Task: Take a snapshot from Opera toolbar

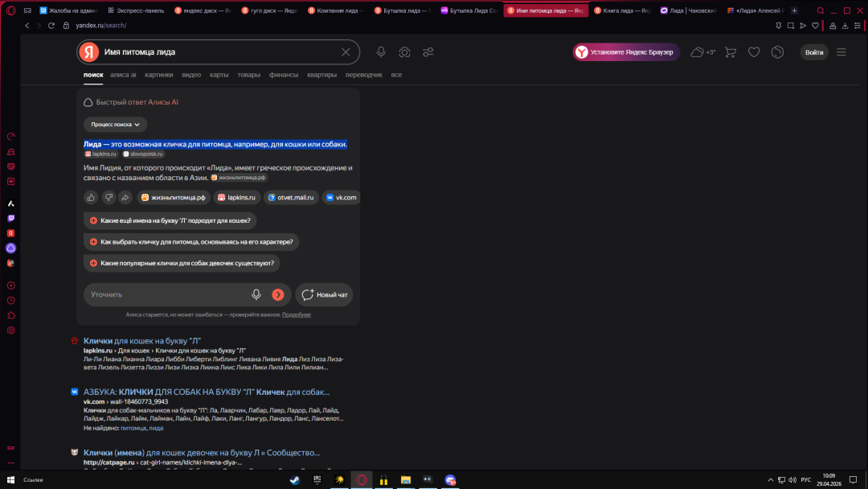Action: [x=791, y=26]
